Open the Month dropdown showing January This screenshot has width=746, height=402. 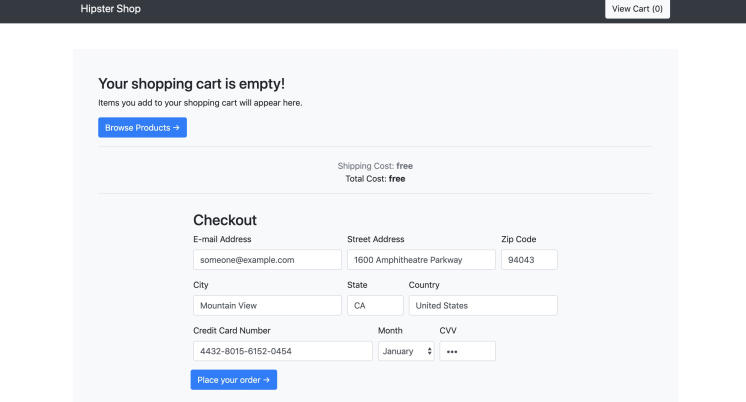pyautogui.click(x=406, y=351)
